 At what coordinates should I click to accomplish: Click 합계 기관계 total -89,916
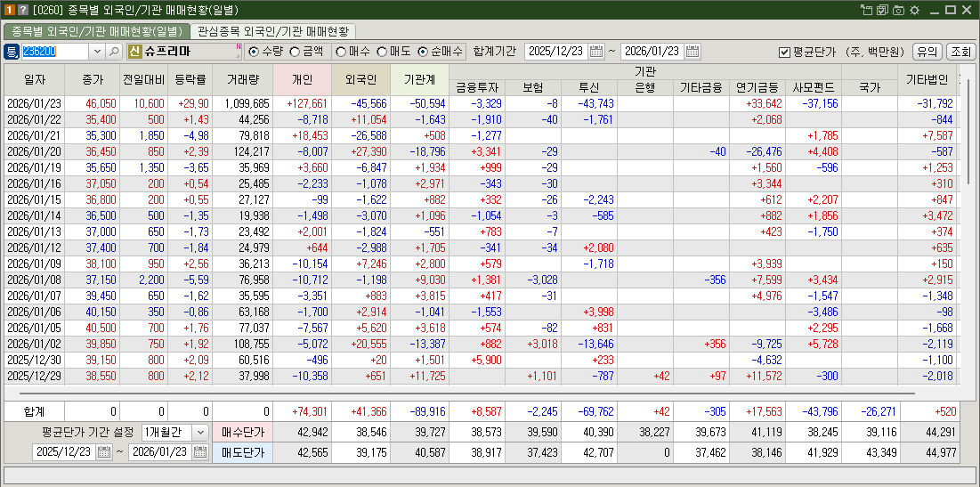419,412
